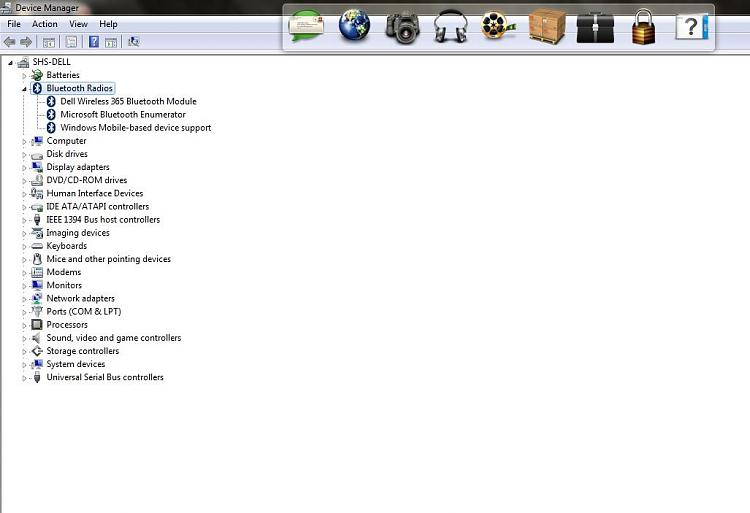This screenshot has height=513, width=750.
Task: Open the mail envelope dock icon
Action: pyautogui.click(x=306, y=26)
